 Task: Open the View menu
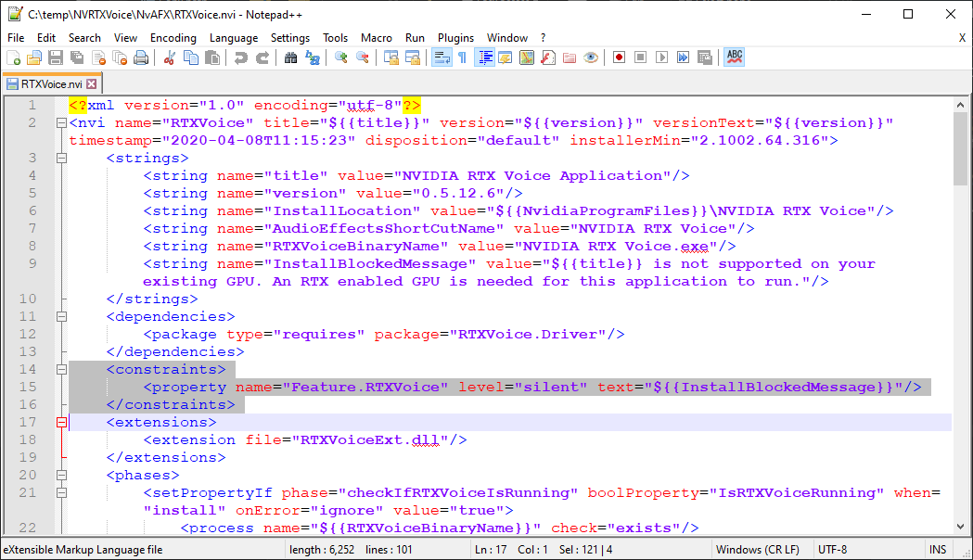point(125,38)
